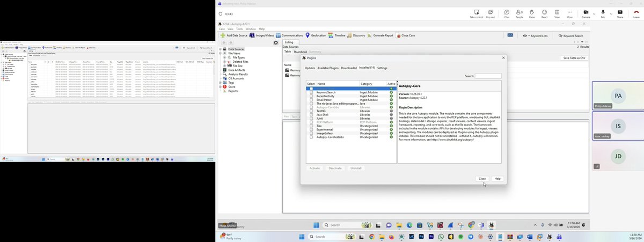Toggle the camera in the Teams meeting
Viewport: 644px width, 242px height.
click(x=586, y=13)
